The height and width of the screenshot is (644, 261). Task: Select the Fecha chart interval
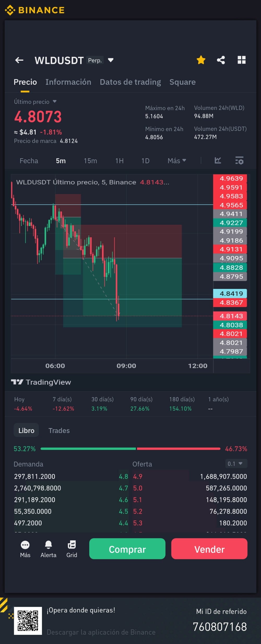pyautogui.click(x=29, y=161)
